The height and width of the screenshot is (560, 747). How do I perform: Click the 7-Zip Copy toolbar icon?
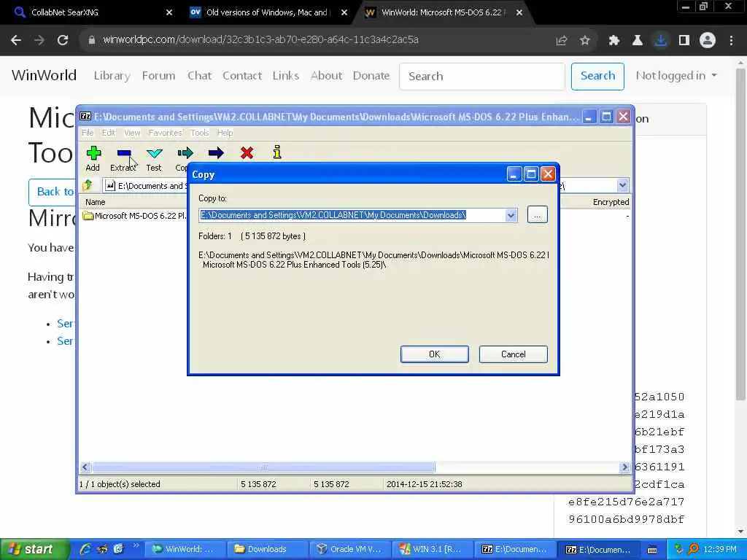pos(185,153)
